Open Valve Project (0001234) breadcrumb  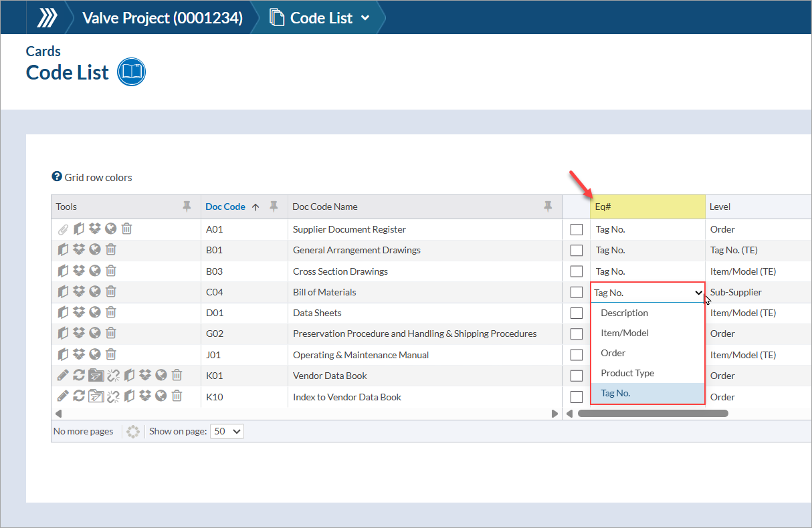pyautogui.click(x=162, y=18)
